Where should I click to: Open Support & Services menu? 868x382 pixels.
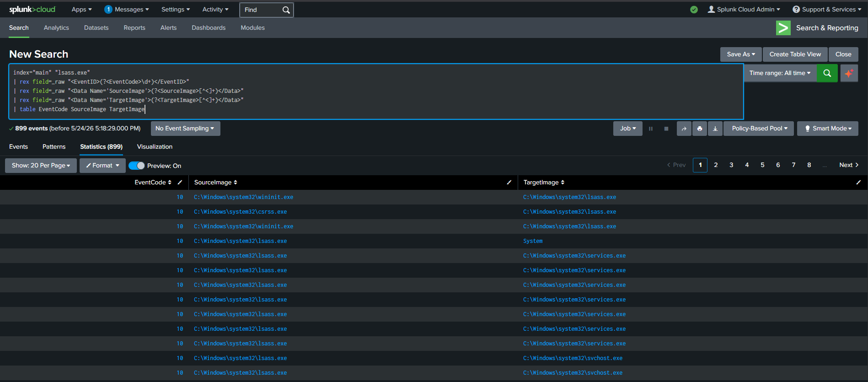pyautogui.click(x=827, y=9)
